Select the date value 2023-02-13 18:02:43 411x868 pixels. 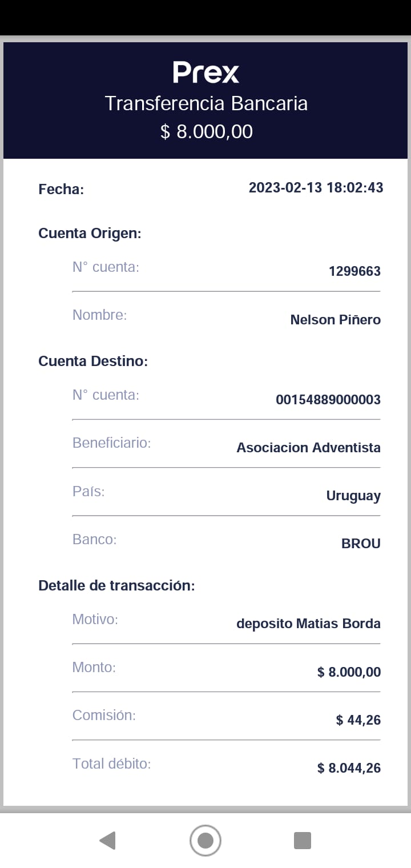click(x=316, y=187)
